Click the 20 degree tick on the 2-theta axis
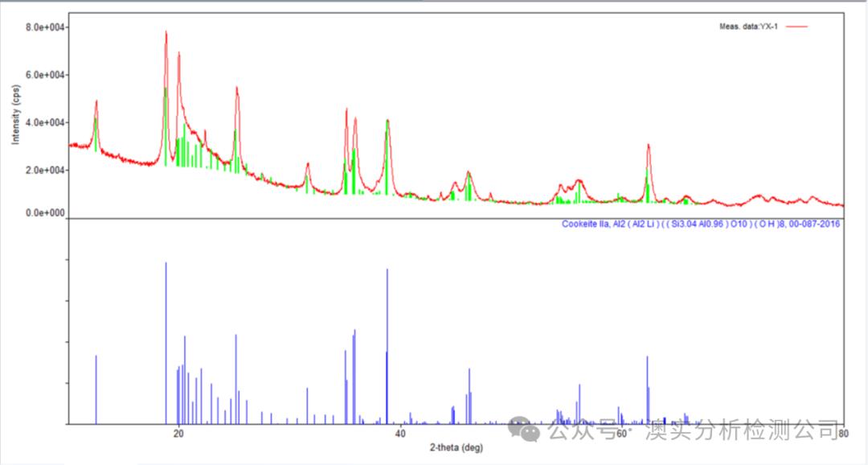868x465 pixels. (178, 433)
